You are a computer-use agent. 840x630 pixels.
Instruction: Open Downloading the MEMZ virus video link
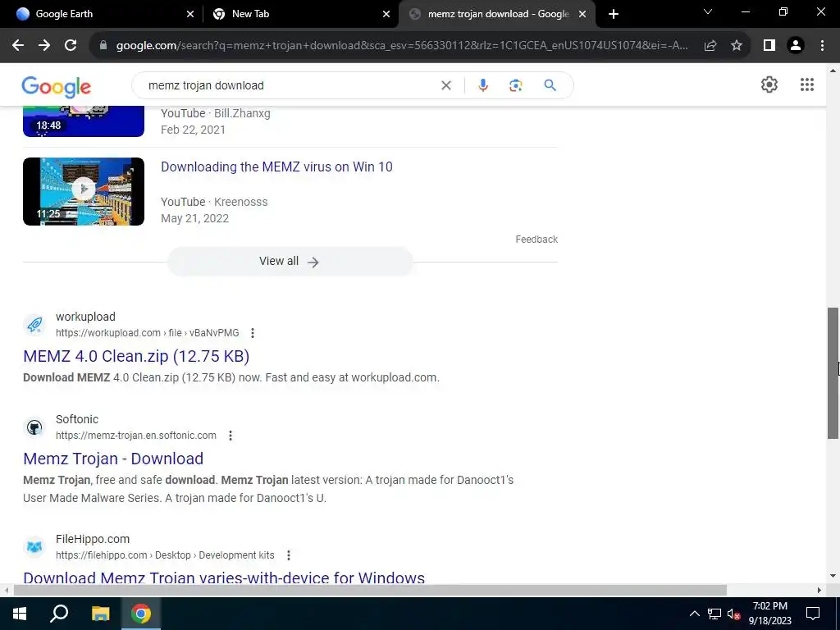pos(276,167)
